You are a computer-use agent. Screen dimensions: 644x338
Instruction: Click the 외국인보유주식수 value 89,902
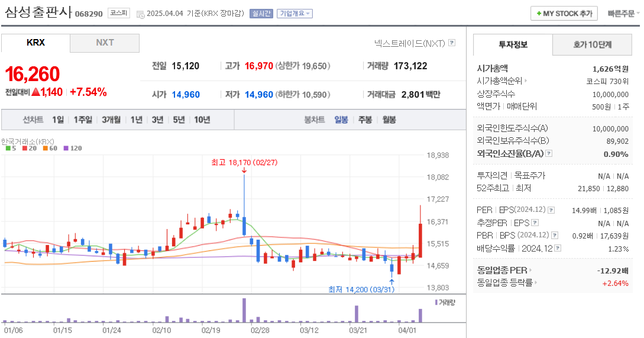pos(617,141)
